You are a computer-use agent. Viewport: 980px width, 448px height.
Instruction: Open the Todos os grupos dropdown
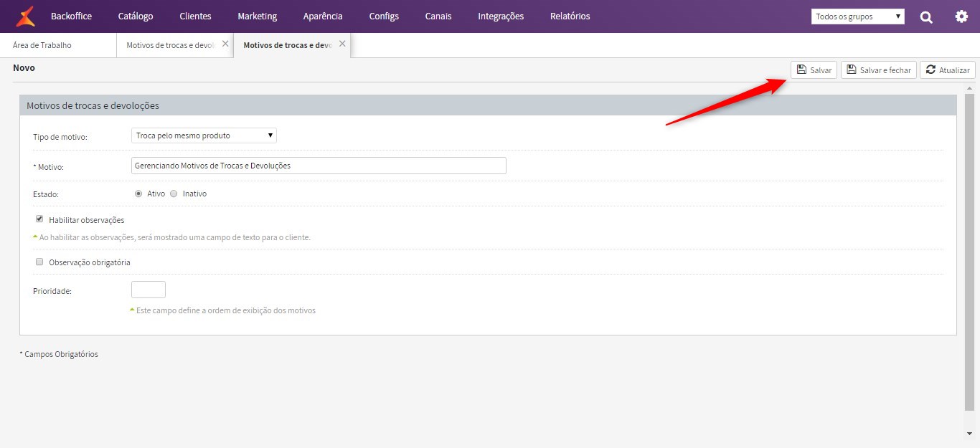point(858,16)
